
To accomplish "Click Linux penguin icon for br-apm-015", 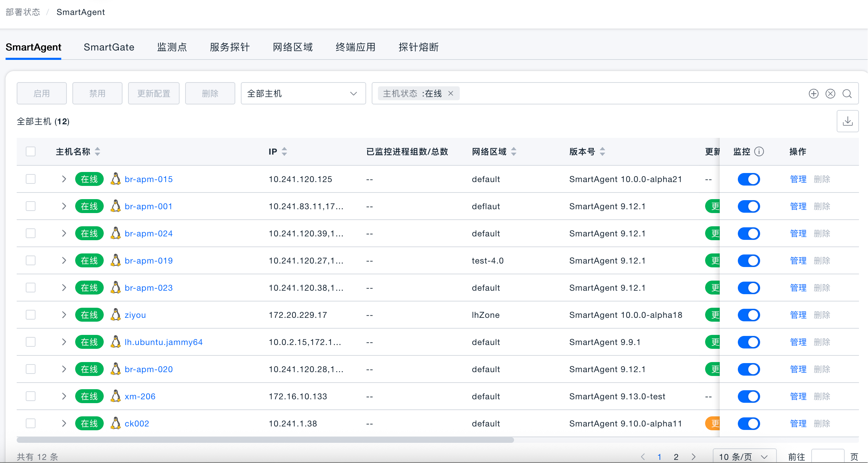I will point(115,179).
